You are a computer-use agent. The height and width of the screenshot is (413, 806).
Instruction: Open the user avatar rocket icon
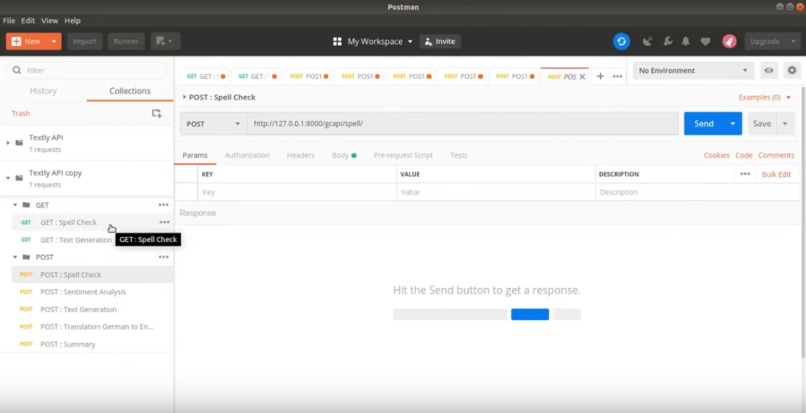click(x=729, y=41)
